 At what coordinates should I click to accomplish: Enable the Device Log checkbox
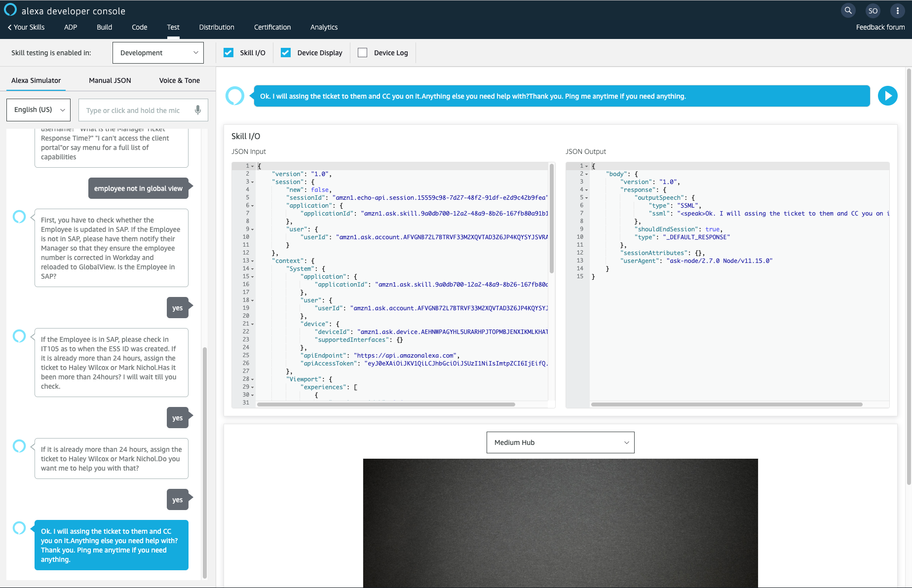click(x=362, y=53)
